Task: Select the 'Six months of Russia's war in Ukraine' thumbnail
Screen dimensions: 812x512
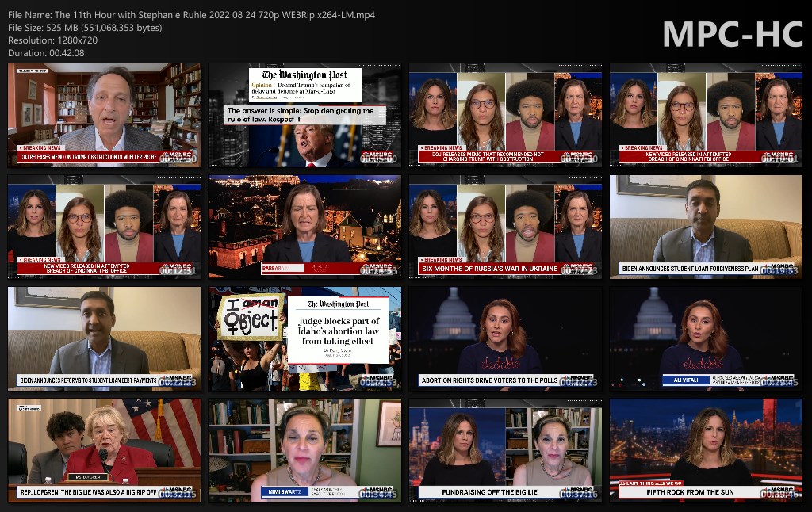Action: tap(505, 227)
